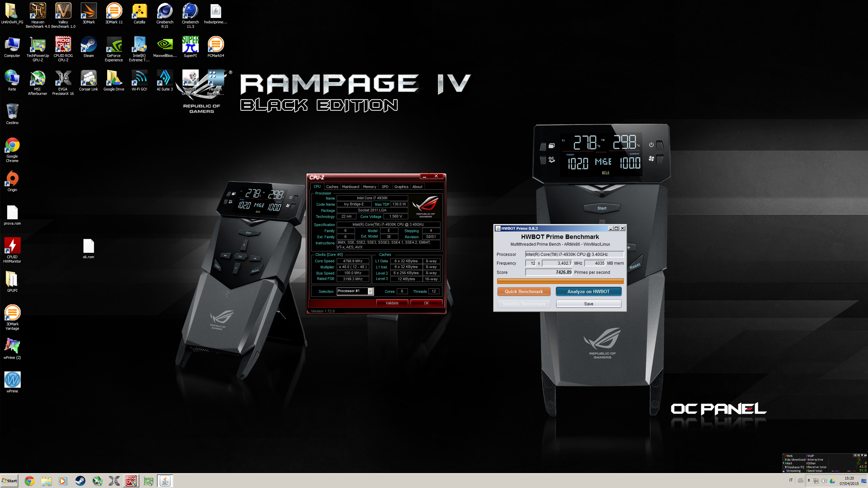Switch to the Mainboard tab in CPU-Z

click(350, 187)
